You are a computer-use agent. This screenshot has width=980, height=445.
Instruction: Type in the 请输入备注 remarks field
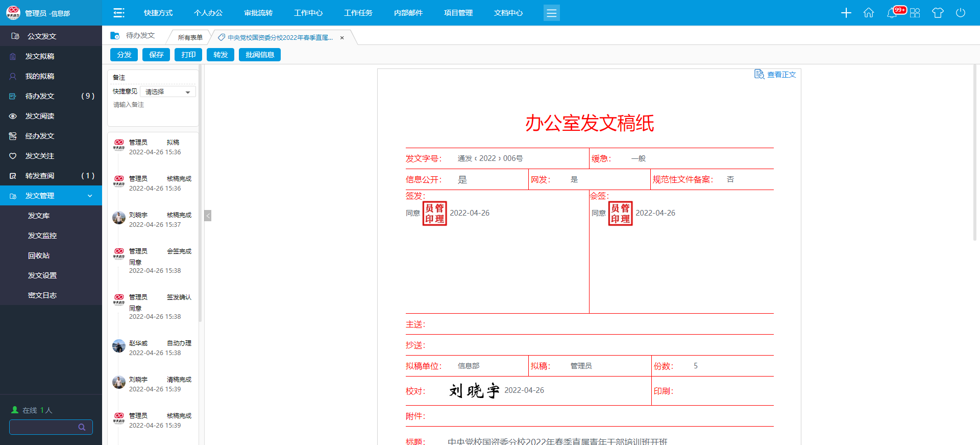(x=153, y=112)
